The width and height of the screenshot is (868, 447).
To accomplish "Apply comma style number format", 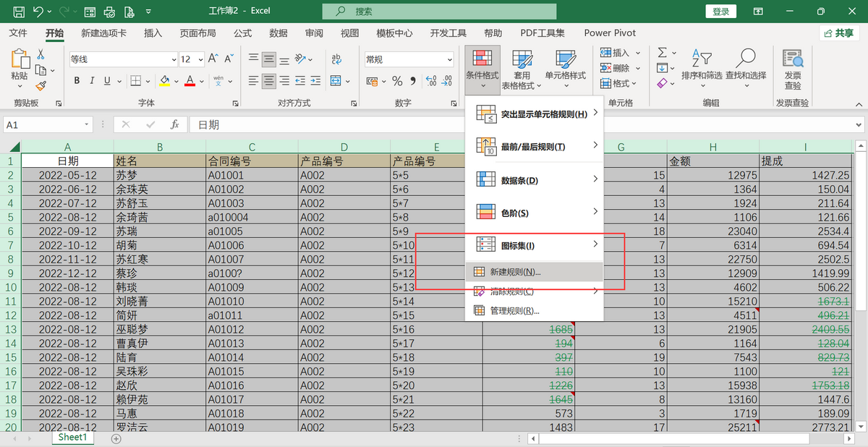I will pos(412,81).
